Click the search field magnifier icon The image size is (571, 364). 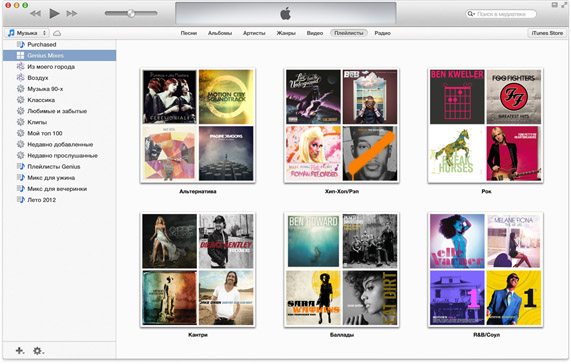471,14
